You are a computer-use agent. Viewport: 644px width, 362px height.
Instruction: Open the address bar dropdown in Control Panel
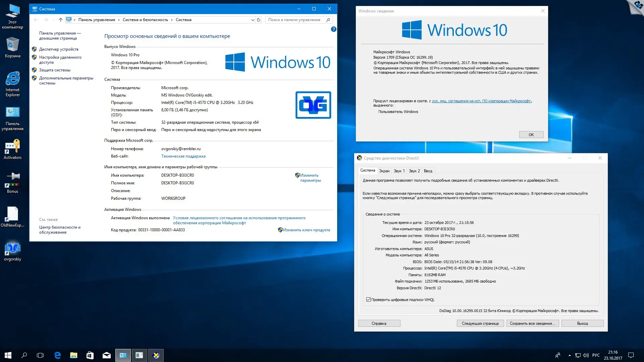(x=253, y=20)
